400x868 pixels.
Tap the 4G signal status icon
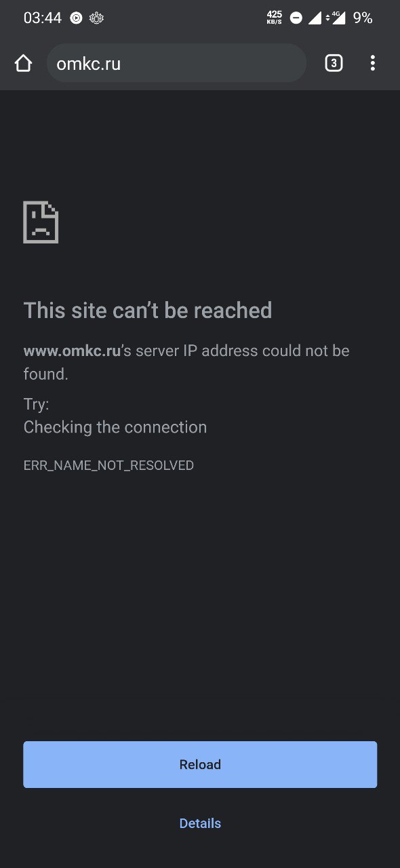tap(335, 18)
